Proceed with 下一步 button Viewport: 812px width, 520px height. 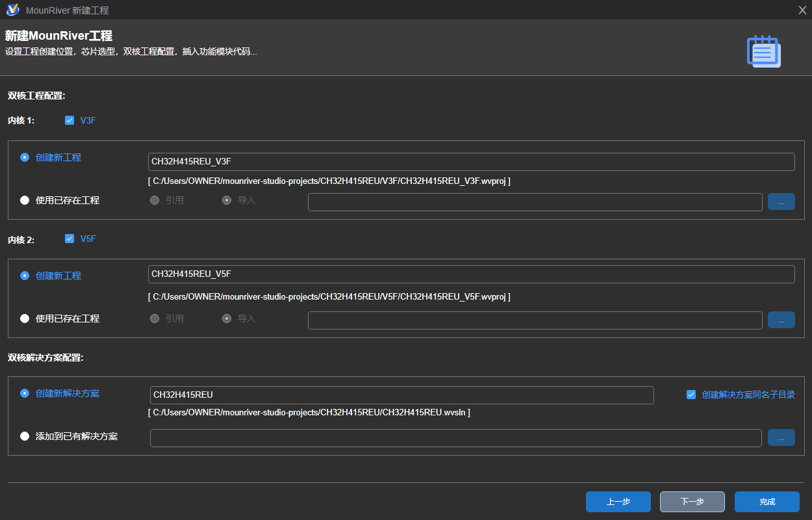692,502
